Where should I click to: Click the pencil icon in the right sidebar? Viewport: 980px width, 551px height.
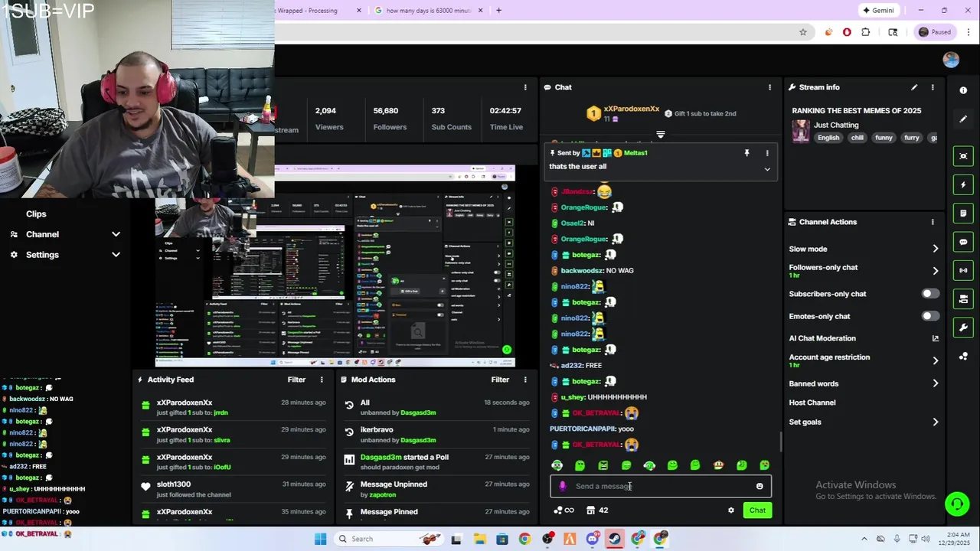pyautogui.click(x=963, y=119)
